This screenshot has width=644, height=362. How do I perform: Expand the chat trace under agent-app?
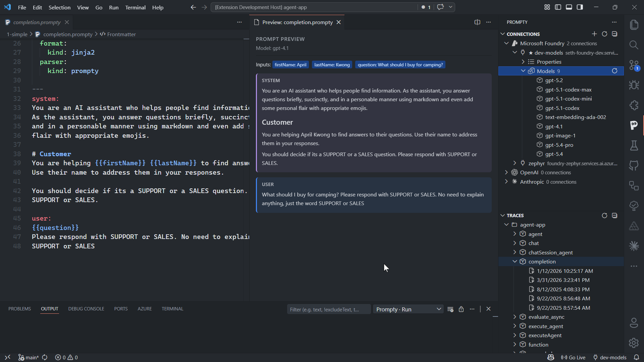point(515,243)
